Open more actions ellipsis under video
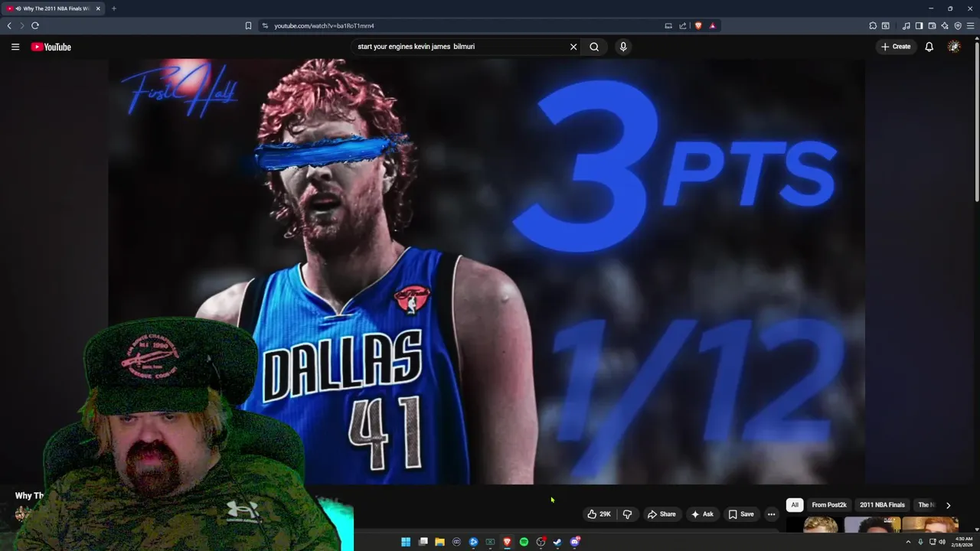The width and height of the screenshot is (980, 551). pyautogui.click(x=771, y=514)
